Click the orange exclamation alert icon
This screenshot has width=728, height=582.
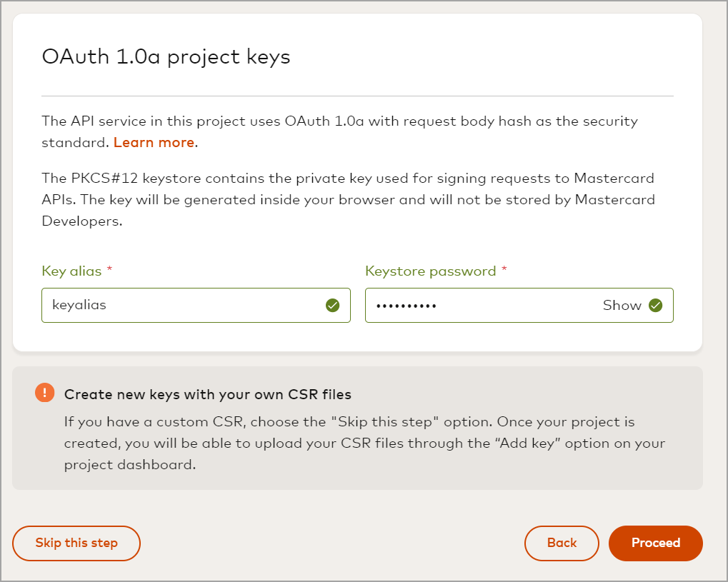[x=46, y=393]
